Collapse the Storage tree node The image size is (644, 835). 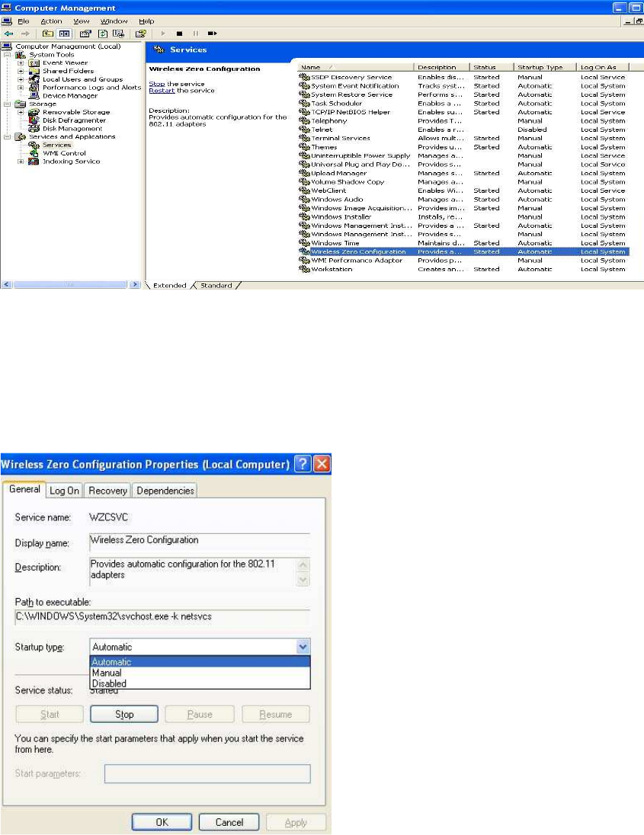tap(7, 104)
